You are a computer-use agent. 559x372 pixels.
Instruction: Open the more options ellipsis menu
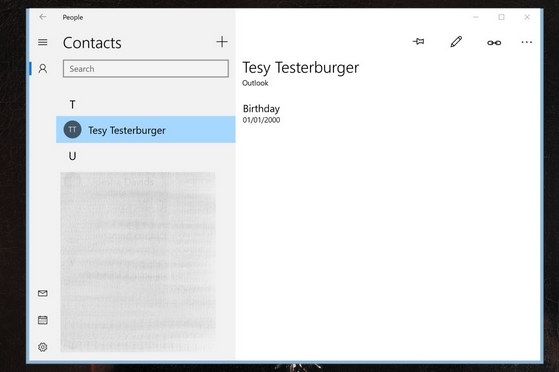pyautogui.click(x=527, y=42)
